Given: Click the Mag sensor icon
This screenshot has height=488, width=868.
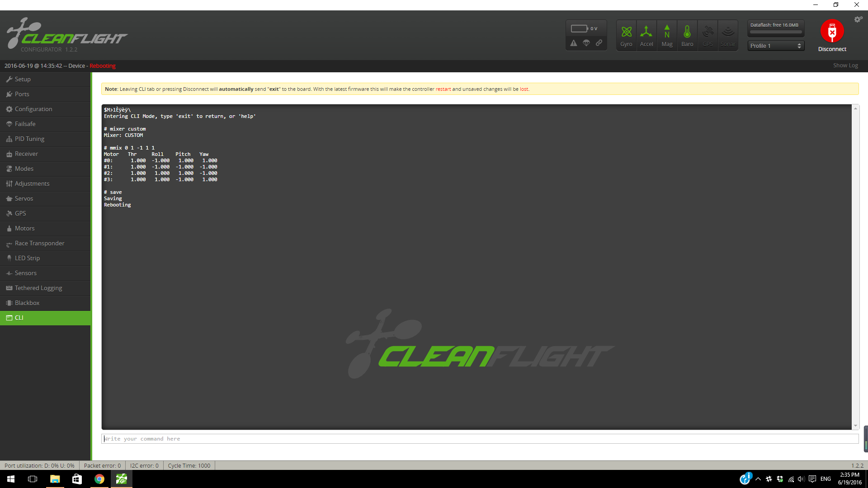Looking at the screenshot, I should tap(667, 34).
